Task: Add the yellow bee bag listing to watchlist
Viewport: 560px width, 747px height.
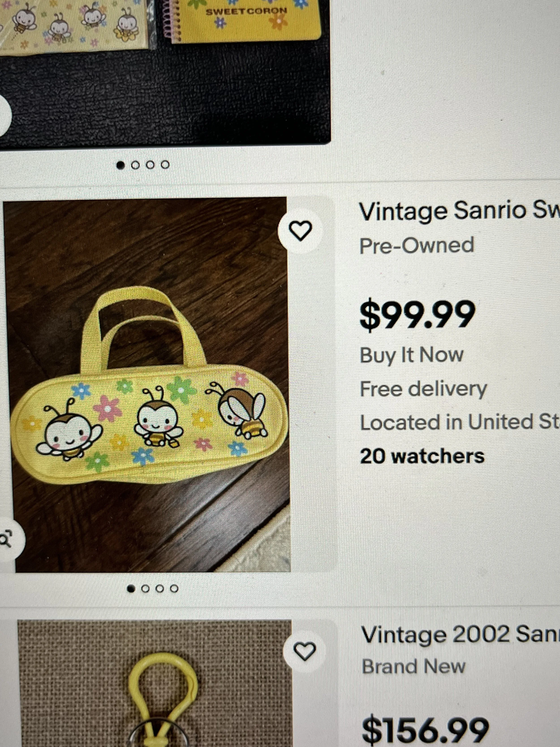Action: coord(300,231)
